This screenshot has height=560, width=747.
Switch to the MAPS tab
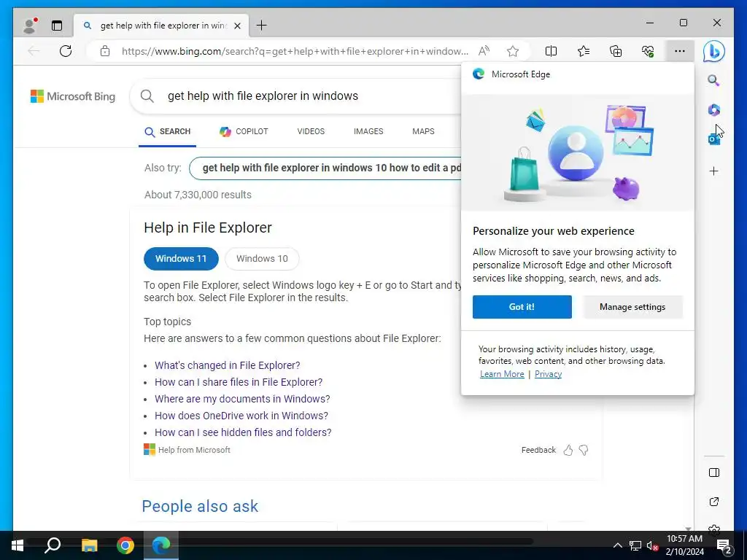(423, 131)
